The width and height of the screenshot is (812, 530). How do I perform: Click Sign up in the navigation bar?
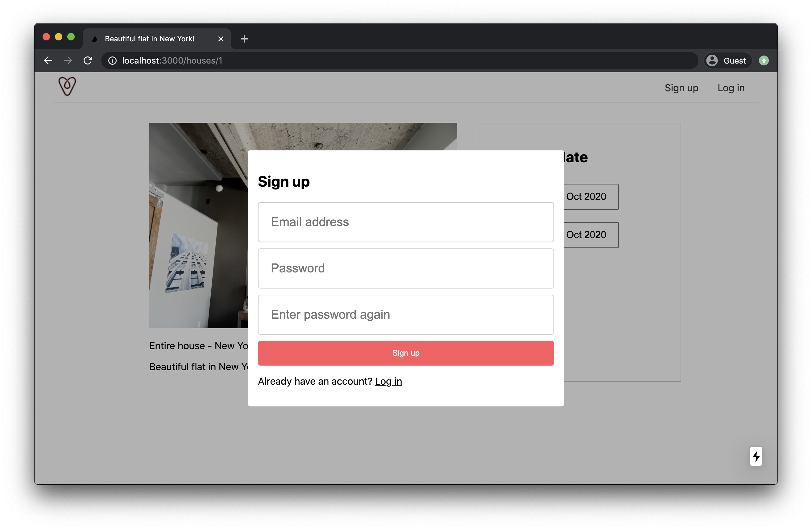click(681, 88)
